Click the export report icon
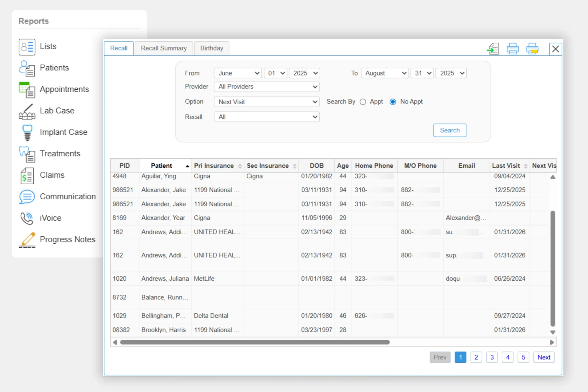This screenshot has width=588, height=392. pyautogui.click(x=493, y=48)
